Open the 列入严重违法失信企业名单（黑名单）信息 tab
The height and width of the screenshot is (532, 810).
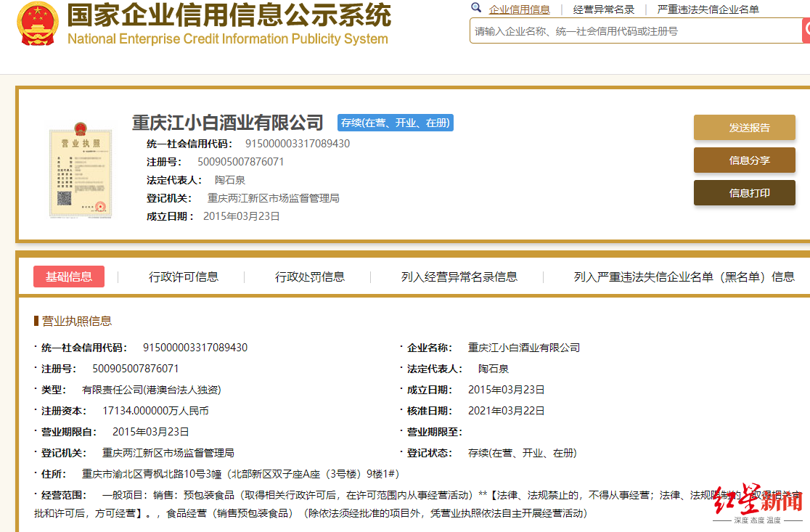(684, 277)
